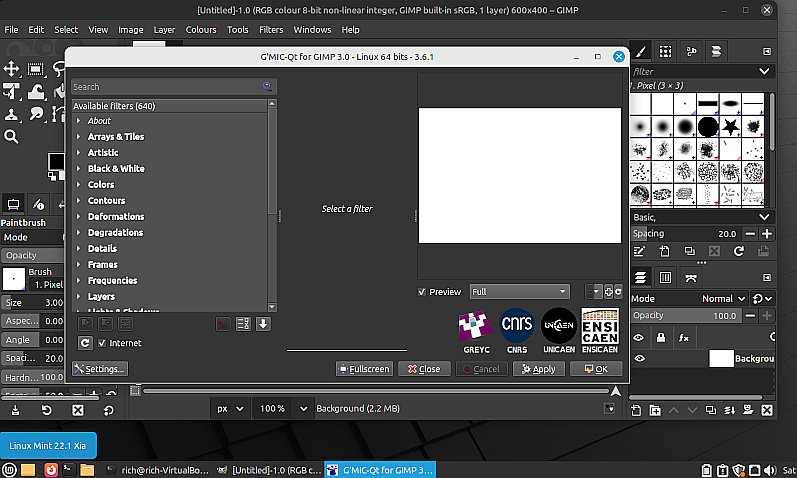Expand the Colors filter category
The height and width of the screenshot is (478, 797).
coord(78,185)
